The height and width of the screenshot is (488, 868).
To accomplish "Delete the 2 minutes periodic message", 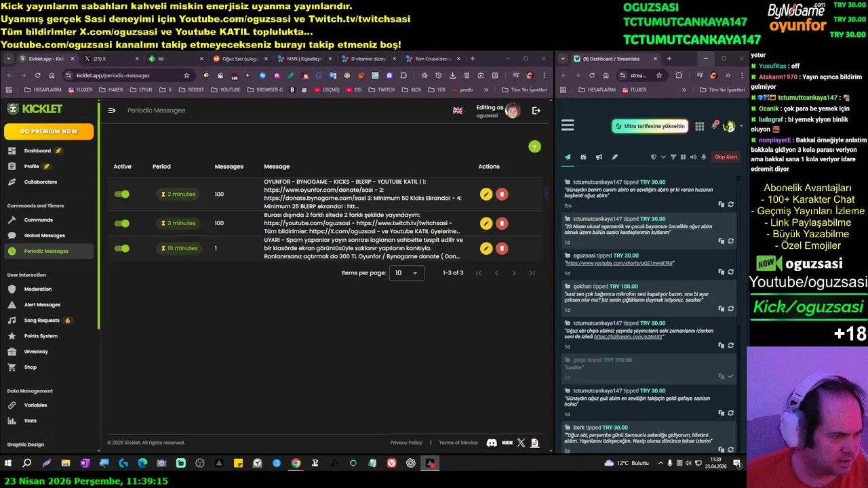I will point(502,195).
